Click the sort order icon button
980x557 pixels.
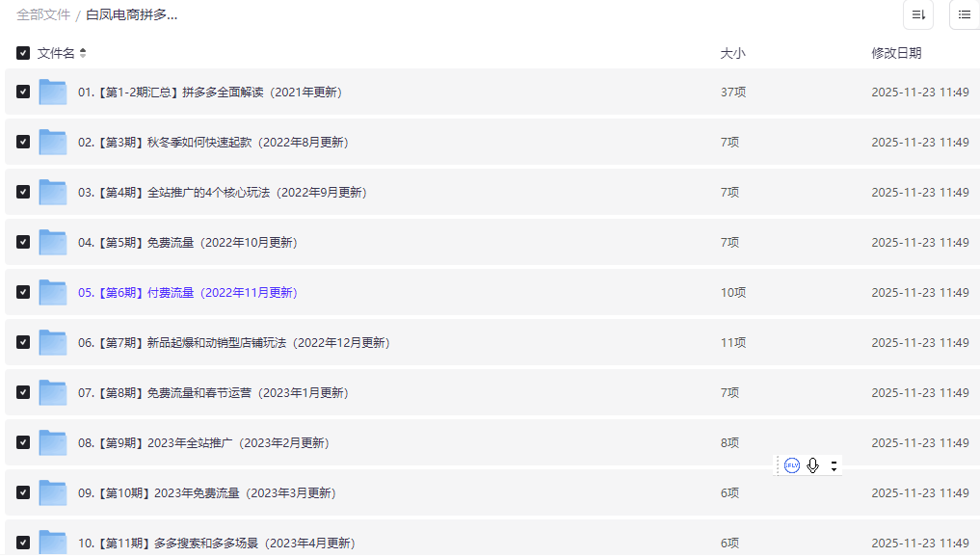coord(917,14)
